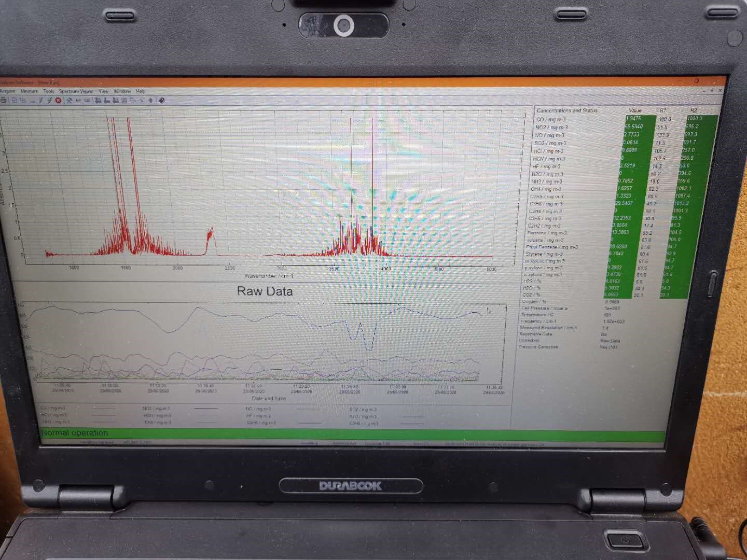Open the Measure menu
This screenshot has width=747, height=560.
point(29,91)
